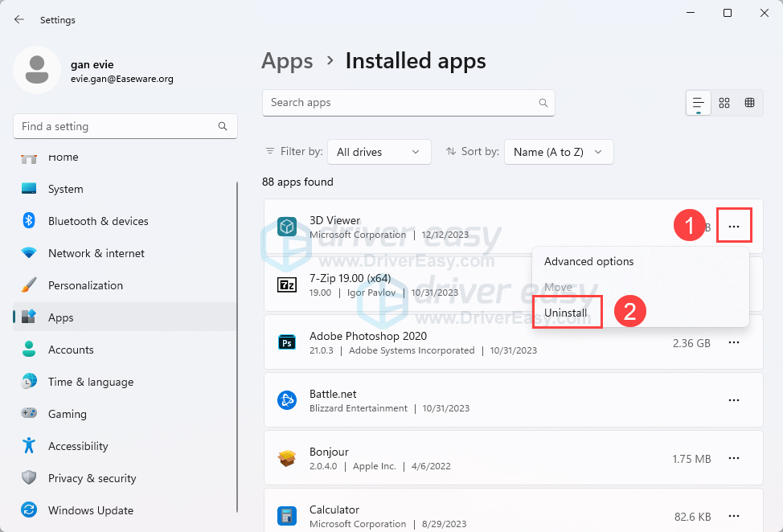The height and width of the screenshot is (532, 783).
Task: Switch to table view layout
Action: tap(749, 103)
